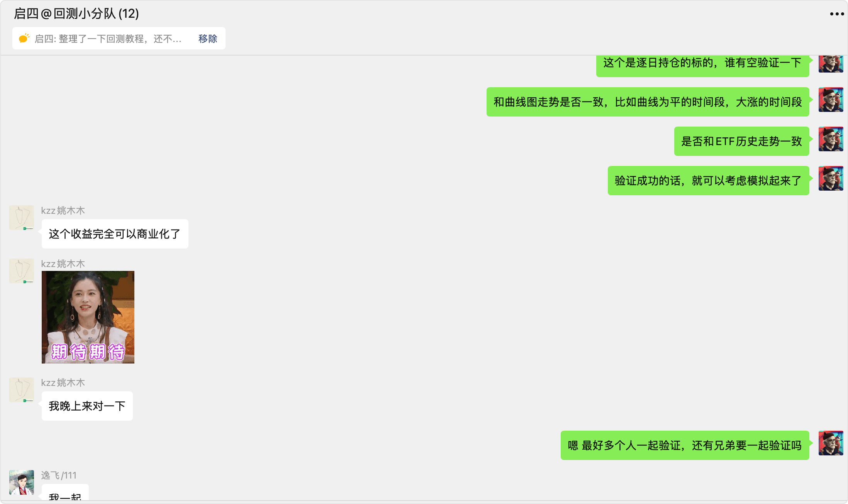Open the 期待期待 sticker image
This screenshot has width=848, height=504.
[88, 317]
